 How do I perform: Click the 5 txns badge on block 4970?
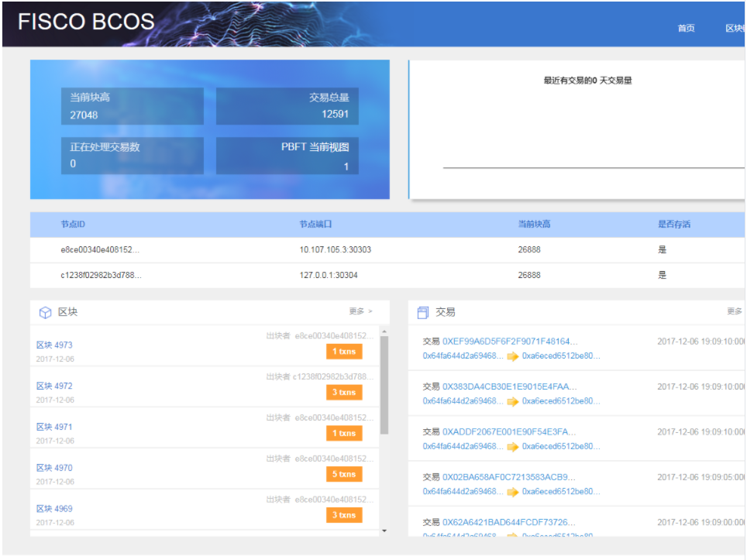(x=344, y=473)
